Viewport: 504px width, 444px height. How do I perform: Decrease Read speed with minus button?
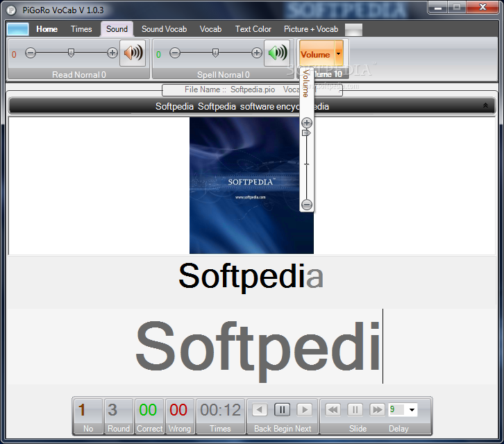(x=31, y=53)
